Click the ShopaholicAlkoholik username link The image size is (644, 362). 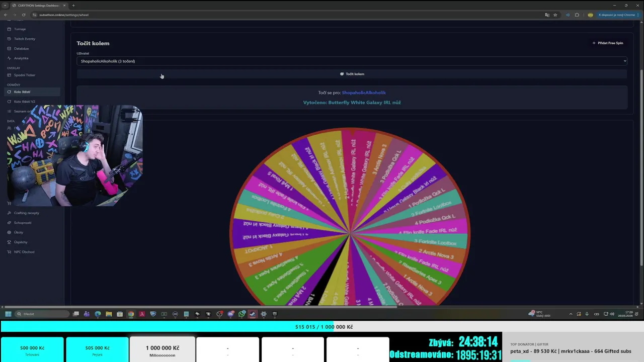click(x=364, y=93)
